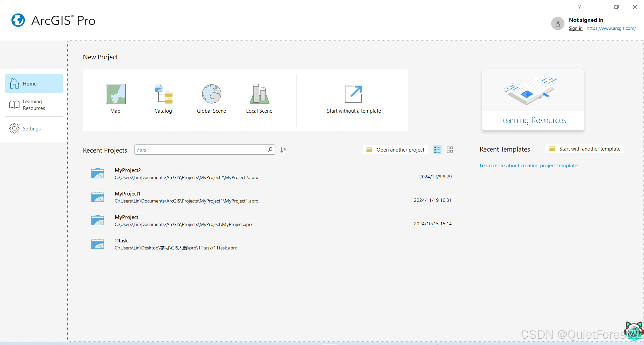Click the user account avatar

click(558, 23)
